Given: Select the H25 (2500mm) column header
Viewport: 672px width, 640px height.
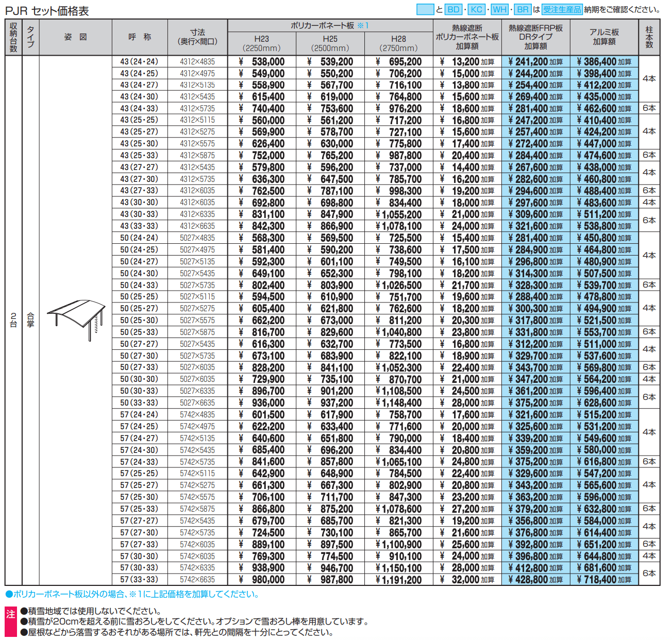Looking at the screenshot, I should [330, 43].
